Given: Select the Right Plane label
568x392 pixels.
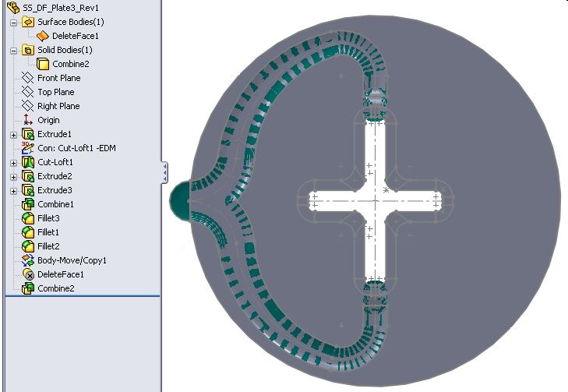Looking at the screenshot, I should (58, 106).
